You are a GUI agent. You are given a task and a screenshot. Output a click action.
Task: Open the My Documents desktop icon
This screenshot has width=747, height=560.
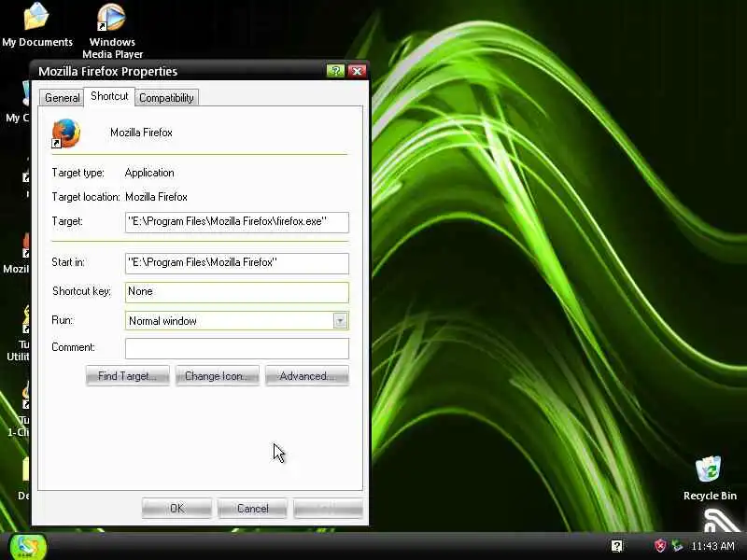tap(36, 25)
